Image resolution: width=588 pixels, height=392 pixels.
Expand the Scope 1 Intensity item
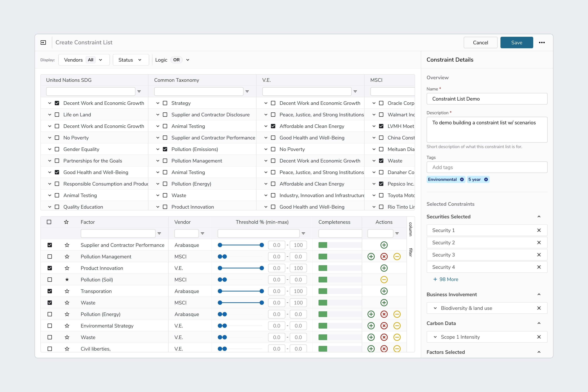[x=435, y=337]
